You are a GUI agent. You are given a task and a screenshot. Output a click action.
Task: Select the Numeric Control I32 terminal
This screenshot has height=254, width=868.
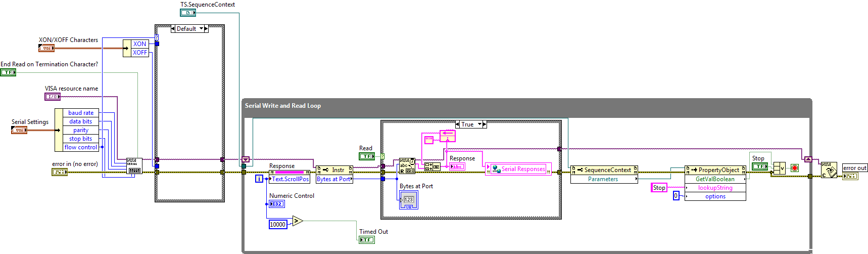(x=277, y=204)
